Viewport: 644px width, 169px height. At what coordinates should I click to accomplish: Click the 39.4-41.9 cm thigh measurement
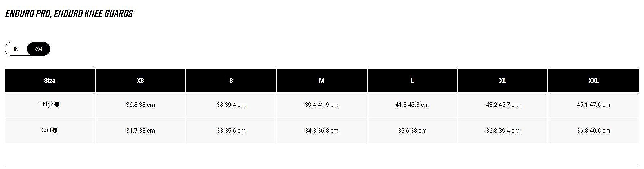[x=321, y=105]
